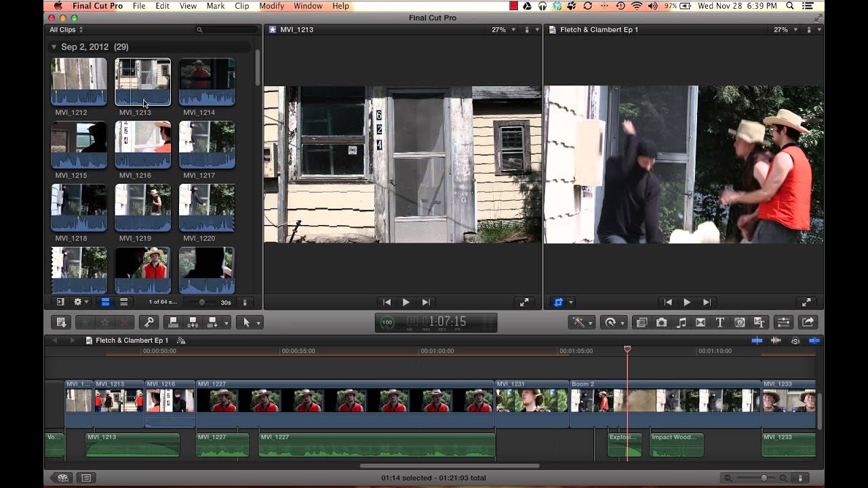Show the Project Library film reel icon
This screenshot has width=868, height=488.
(x=63, y=478)
